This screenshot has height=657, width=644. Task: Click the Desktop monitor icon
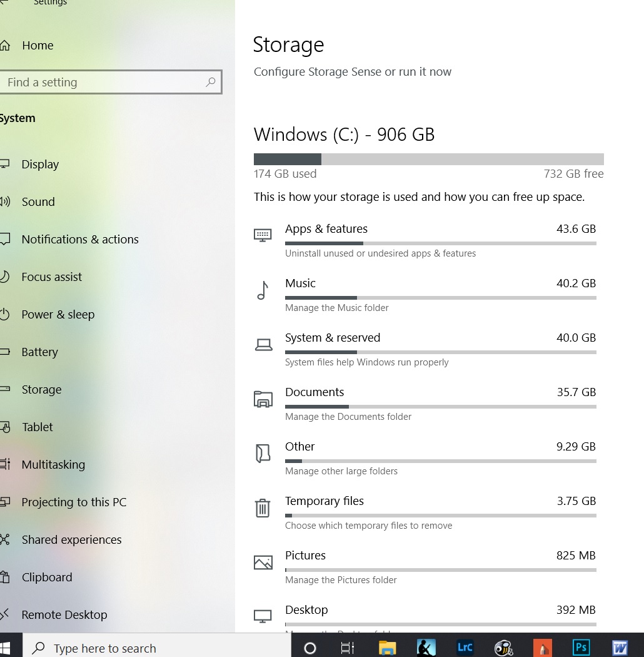263,616
